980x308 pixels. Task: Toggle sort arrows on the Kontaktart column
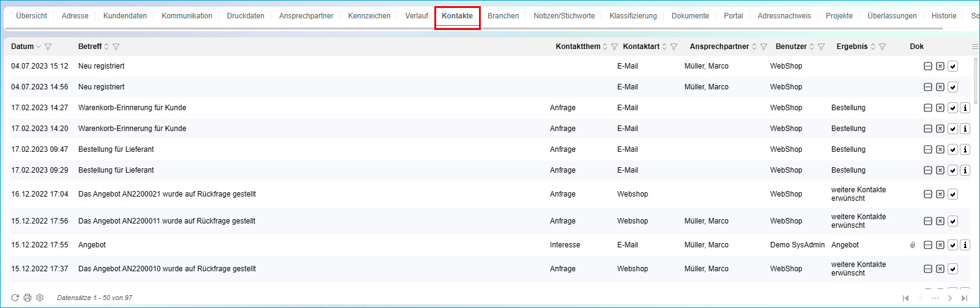(x=664, y=47)
